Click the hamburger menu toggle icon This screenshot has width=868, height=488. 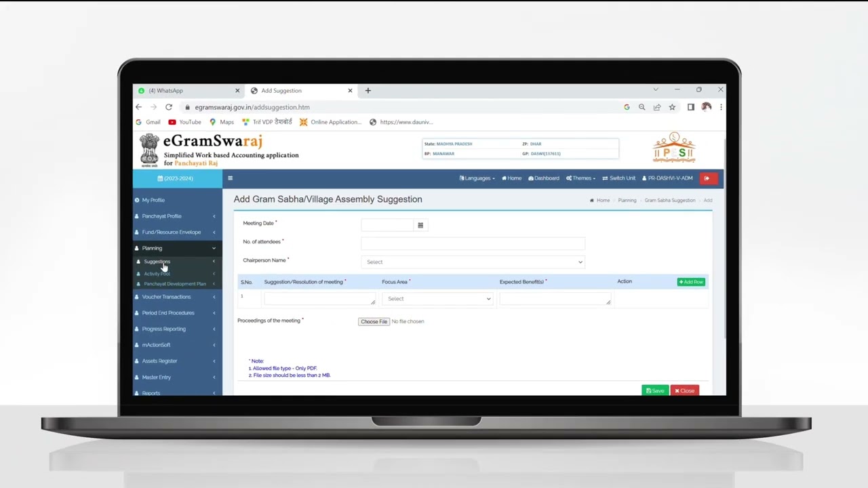(230, 178)
